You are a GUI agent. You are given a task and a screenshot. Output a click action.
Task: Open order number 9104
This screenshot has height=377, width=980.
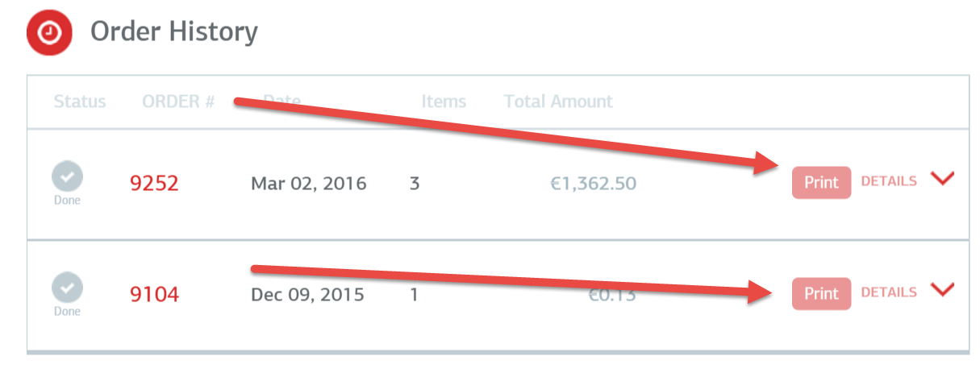(154, 295)
